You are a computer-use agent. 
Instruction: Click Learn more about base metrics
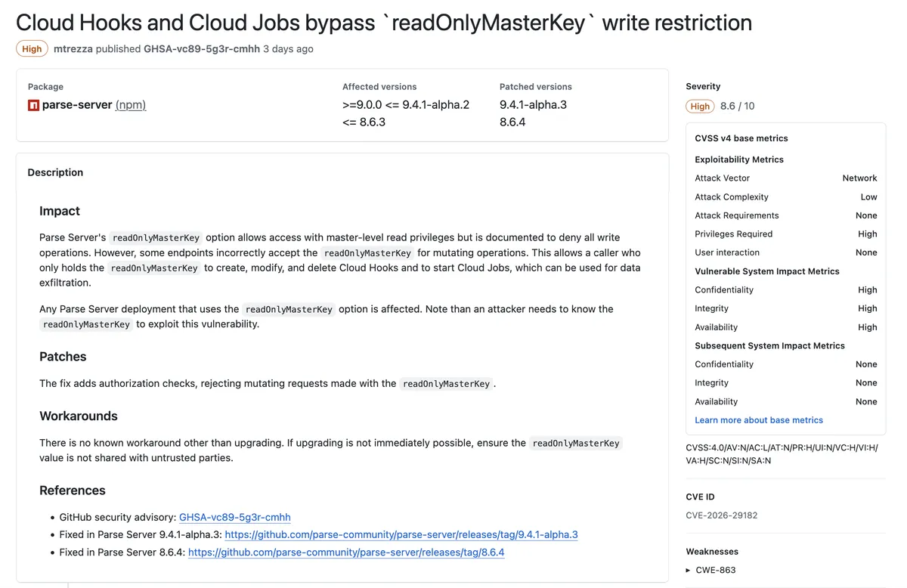tap(759, 420)
